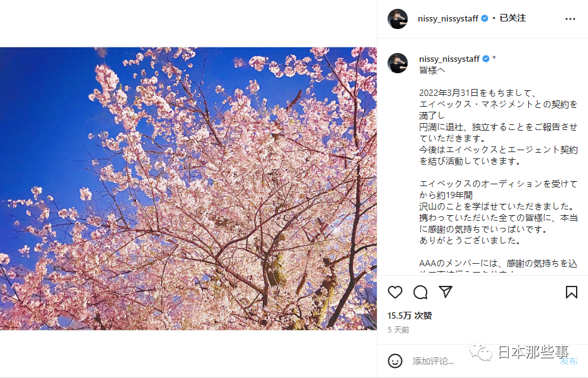The width and height of the screenshot is (588, 378).
Task: Open the emoji picker smiley icon
Action: pyautogui.click(x=395, y=361)
